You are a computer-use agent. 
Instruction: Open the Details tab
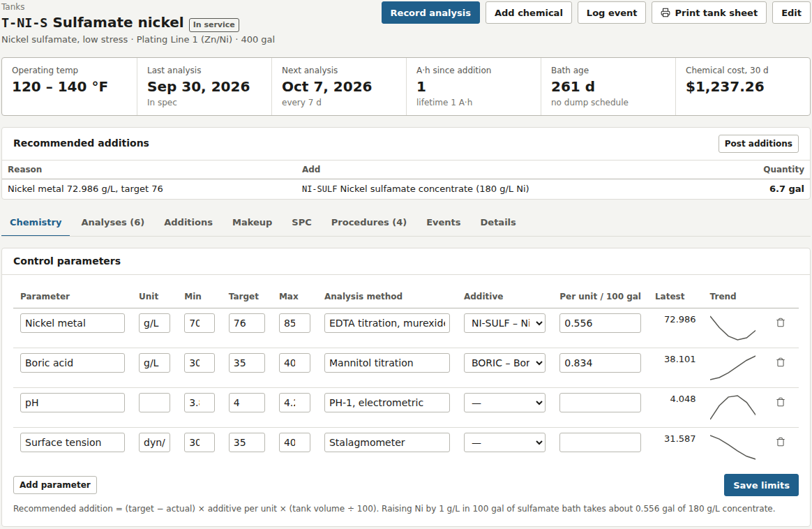[498, 222]
